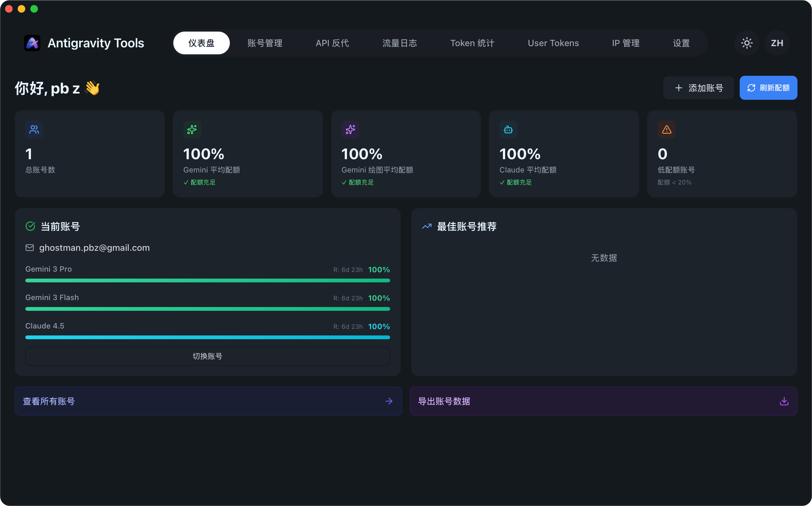This screenshot has width=812, height=506.
Task: Open the 导出账号数据 link
Action: [444, 401]
